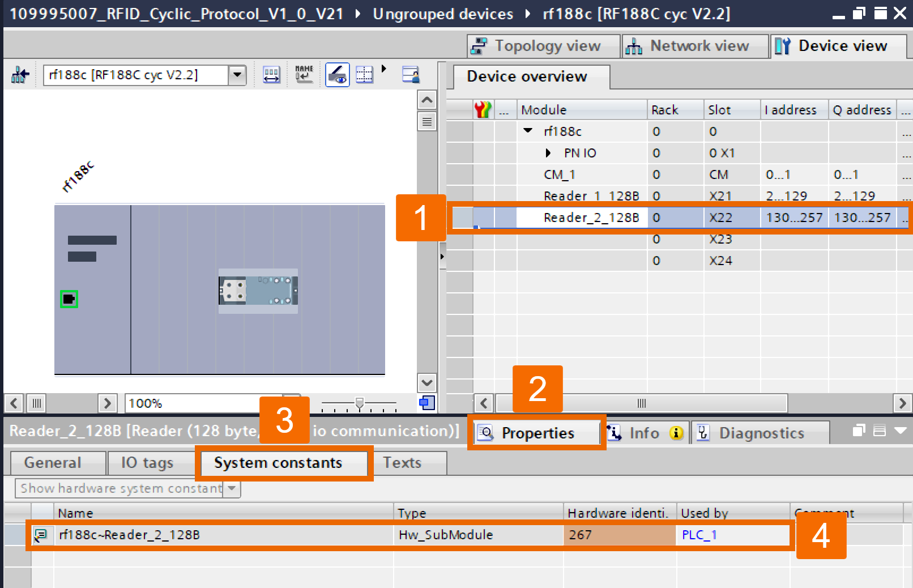913x588 pixels.
Task: Open the Diagnostics tab
Action: point(760,433)
